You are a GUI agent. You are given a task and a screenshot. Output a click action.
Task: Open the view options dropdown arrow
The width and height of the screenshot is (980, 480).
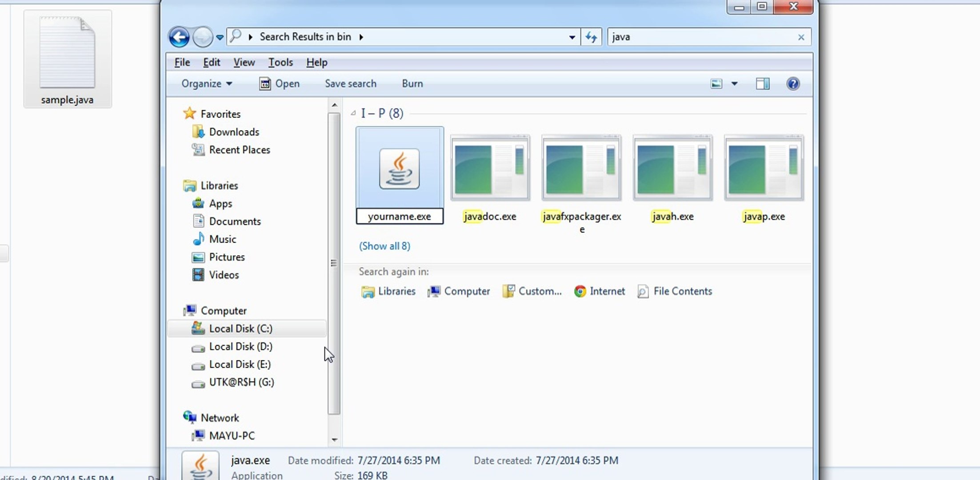735,84
